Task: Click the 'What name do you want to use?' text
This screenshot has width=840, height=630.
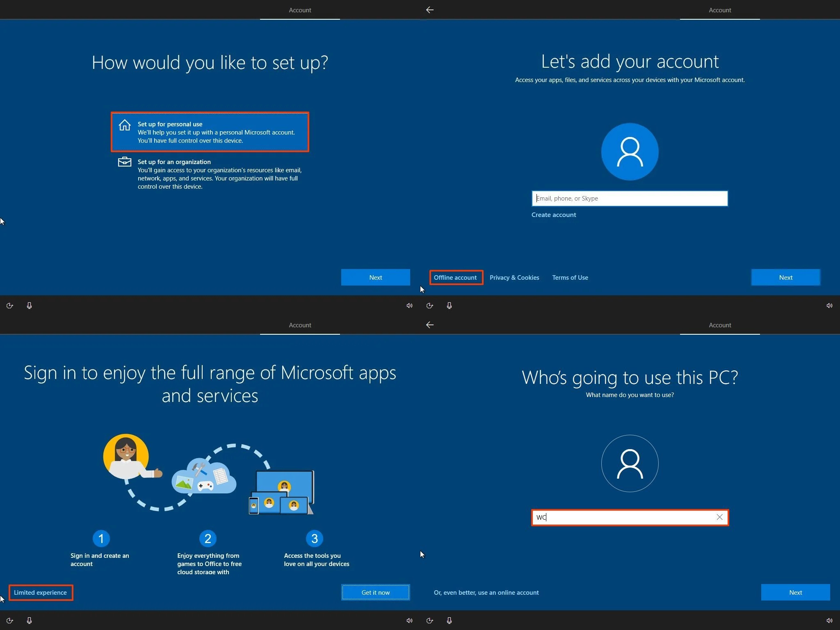Action: click(630, 395)
